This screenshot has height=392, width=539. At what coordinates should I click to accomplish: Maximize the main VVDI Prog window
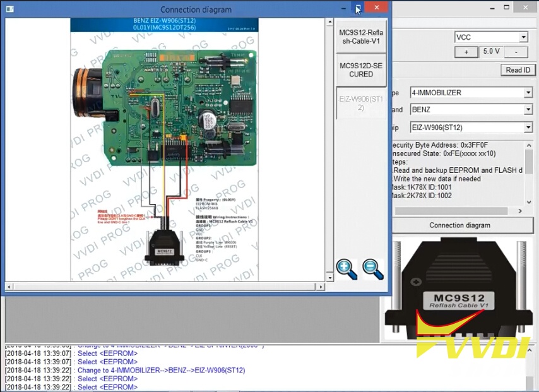pyautogui.click(x=507, y=7)
